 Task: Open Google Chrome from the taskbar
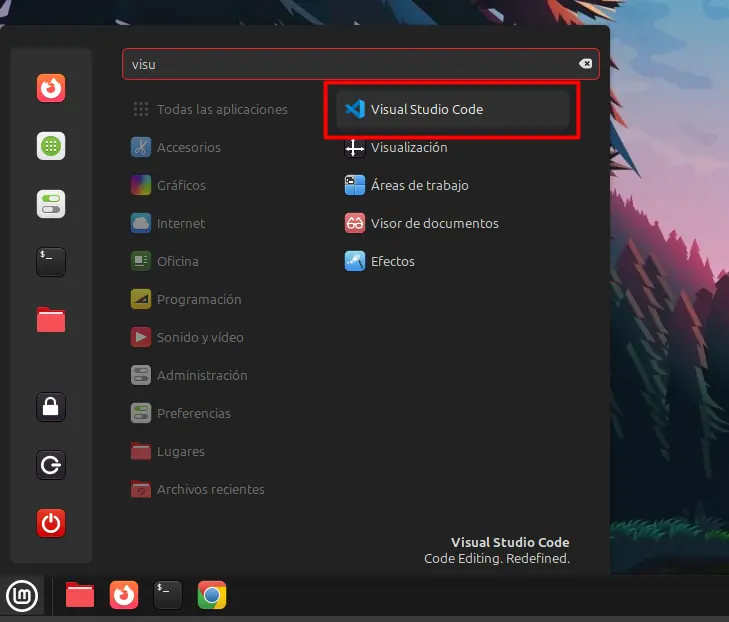211,596
